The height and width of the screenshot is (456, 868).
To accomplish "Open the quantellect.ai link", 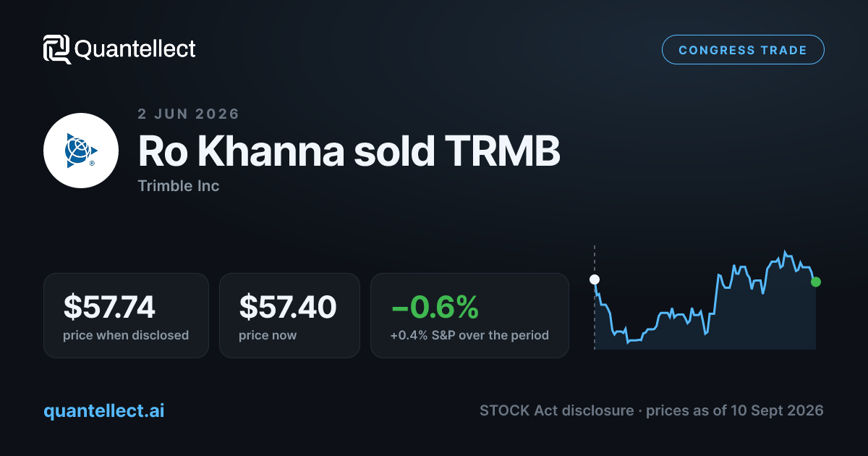I will point(104,410).
